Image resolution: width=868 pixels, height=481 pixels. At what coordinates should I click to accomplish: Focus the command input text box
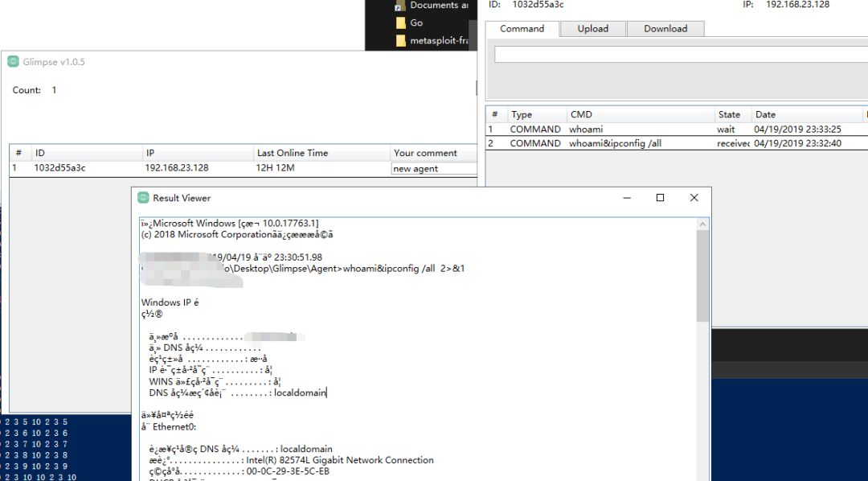pos(680,55)
